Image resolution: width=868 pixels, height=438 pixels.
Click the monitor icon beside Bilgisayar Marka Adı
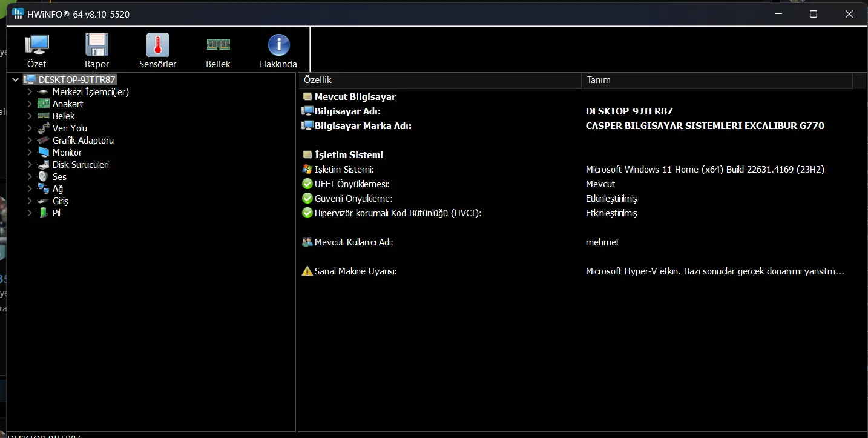[x=307, y=126]
